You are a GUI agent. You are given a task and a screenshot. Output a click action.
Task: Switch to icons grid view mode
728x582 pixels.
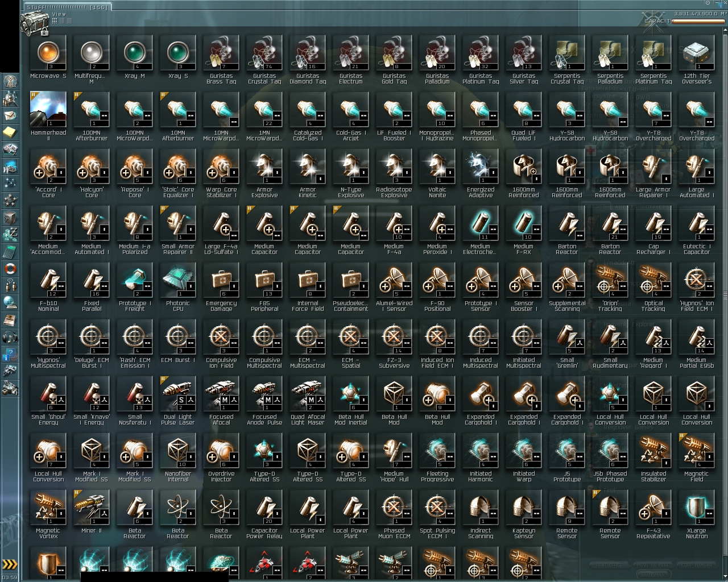pos(55,20)
